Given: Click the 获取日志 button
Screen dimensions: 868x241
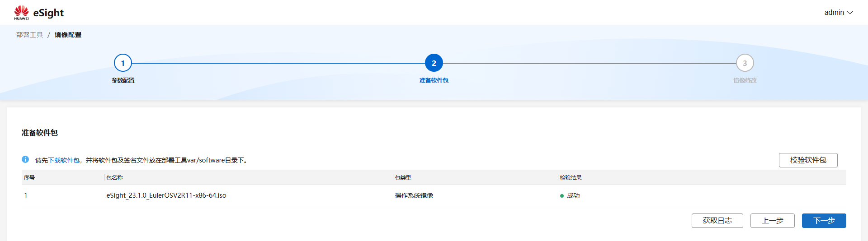Looking at the screenshot, I should (717, 221).
